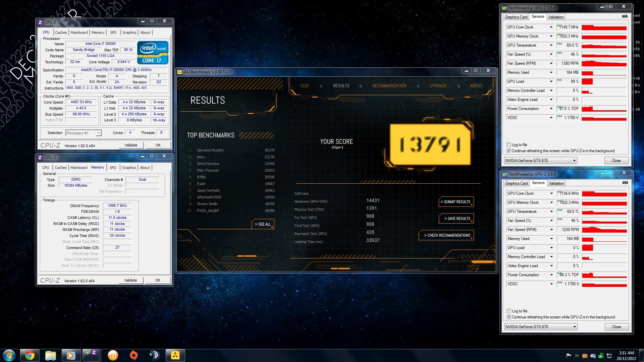Viewport: 644px width, 362px height.
Task: Switch to Mainboard tab in top CPU-Z
Action: 79,33
